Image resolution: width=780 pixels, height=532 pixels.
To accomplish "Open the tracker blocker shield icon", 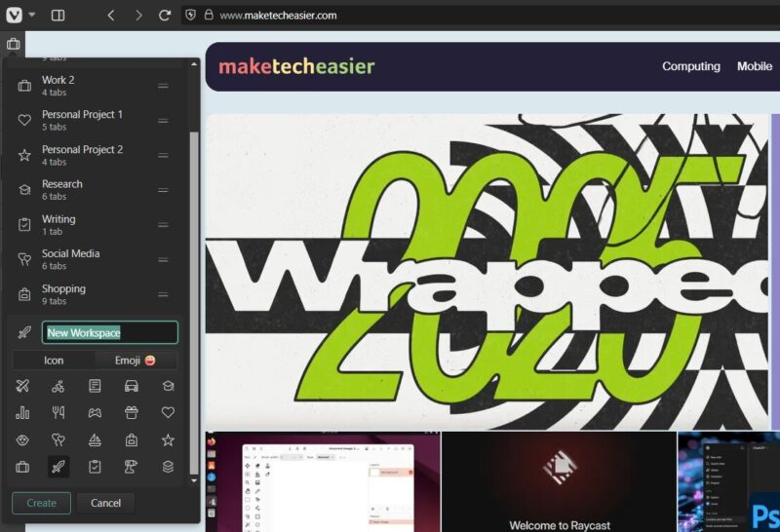I will coord(190,15).
